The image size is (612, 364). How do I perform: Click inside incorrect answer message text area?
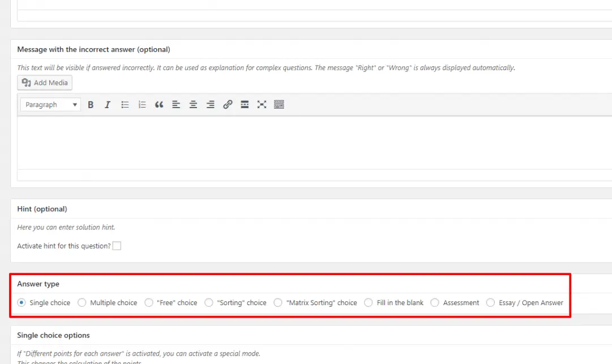(315, 143)
